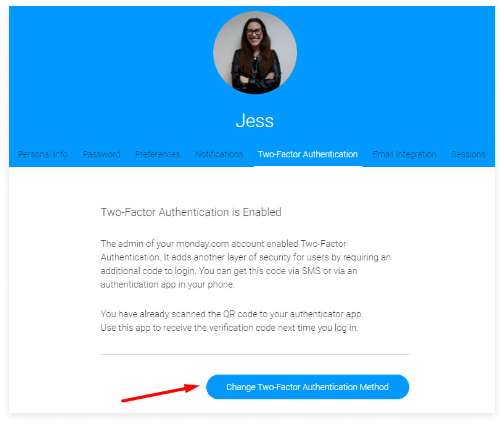Screen dimensions: 504x425
Task: Click Jess's circular profile photo
Action: [255, 53]
